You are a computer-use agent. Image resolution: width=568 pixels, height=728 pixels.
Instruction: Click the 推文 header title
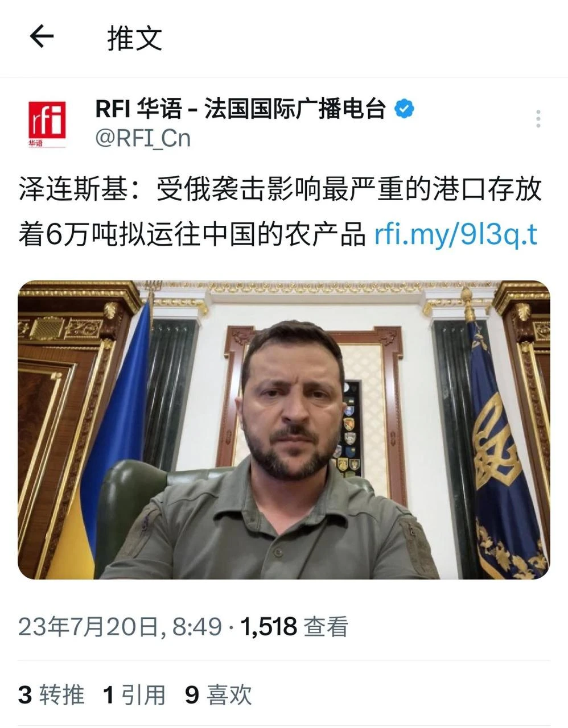click(x=135, y=38)
